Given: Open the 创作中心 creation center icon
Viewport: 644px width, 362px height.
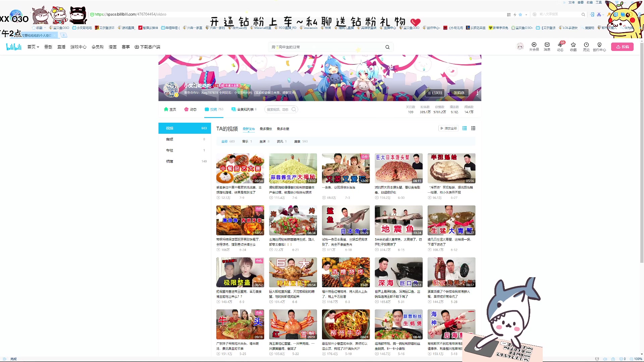Looking at the screenshot, I should pos(599,47).
